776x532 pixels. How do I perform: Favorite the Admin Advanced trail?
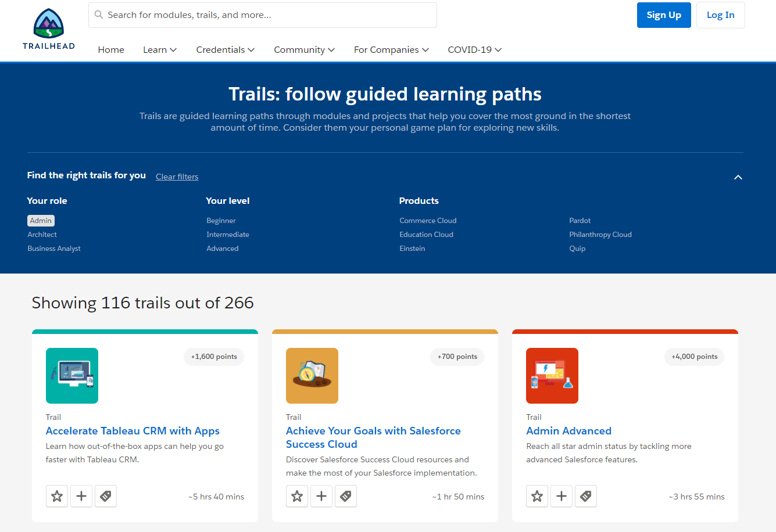coord(537,496)
